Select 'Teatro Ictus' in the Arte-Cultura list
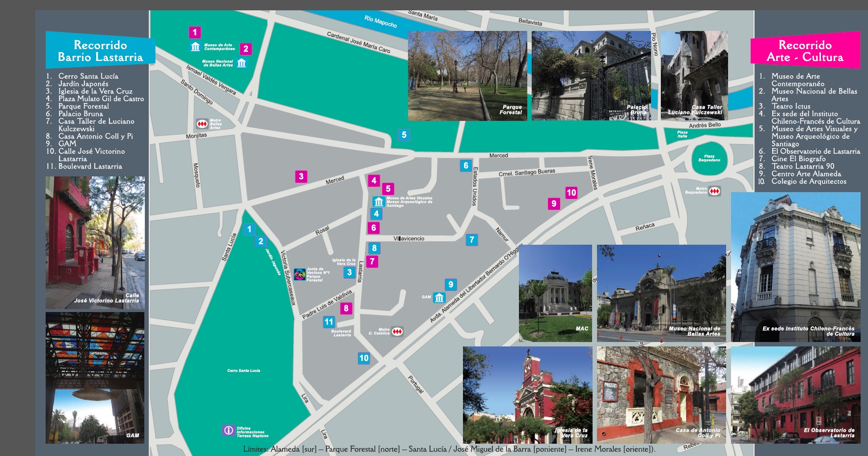Viewport: 868px width, 456px height. (791, 106)
